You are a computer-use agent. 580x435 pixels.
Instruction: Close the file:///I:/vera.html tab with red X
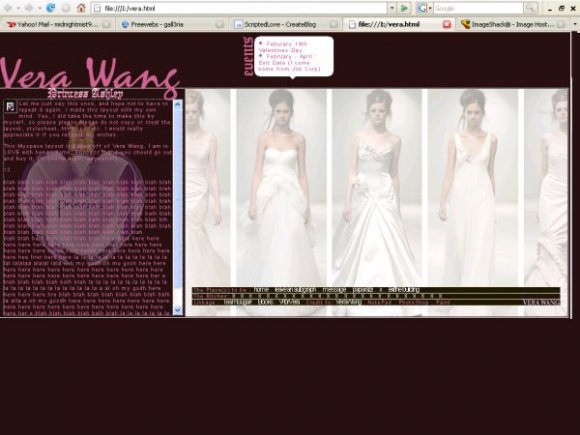click(x=446, y=24)
